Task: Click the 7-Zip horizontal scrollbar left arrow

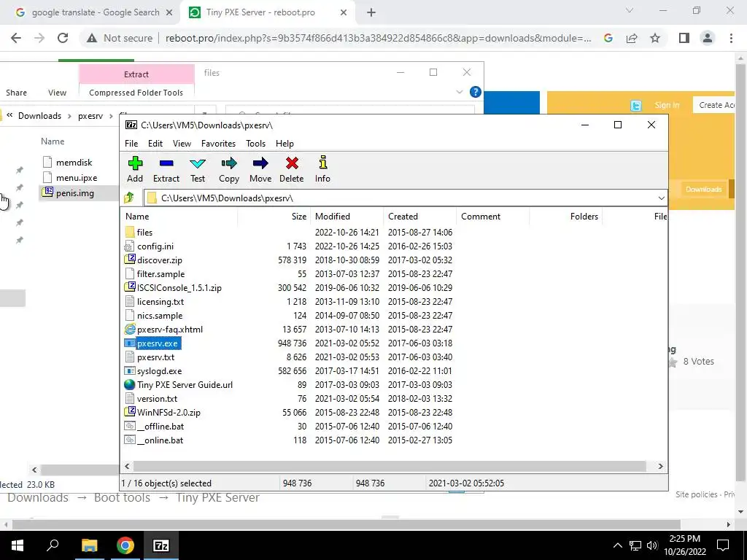Action: coord(127,466)
